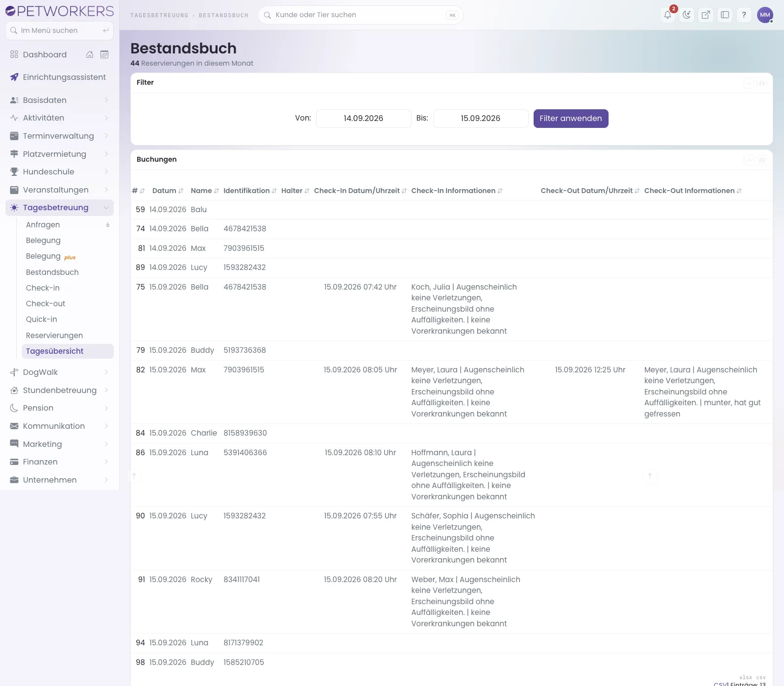784x686 pixels.
Task: Click Filter anwenden button
Action: 571,119
